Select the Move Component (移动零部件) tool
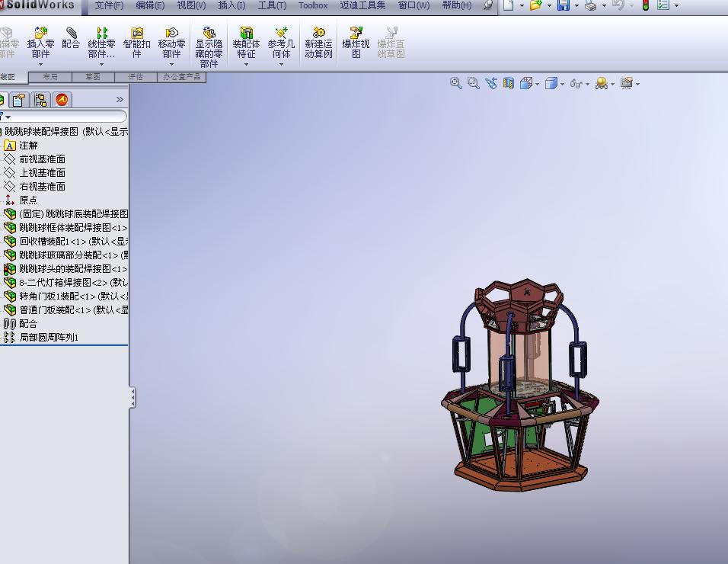This screenshot has height=564, width=728. coord(171,43)
